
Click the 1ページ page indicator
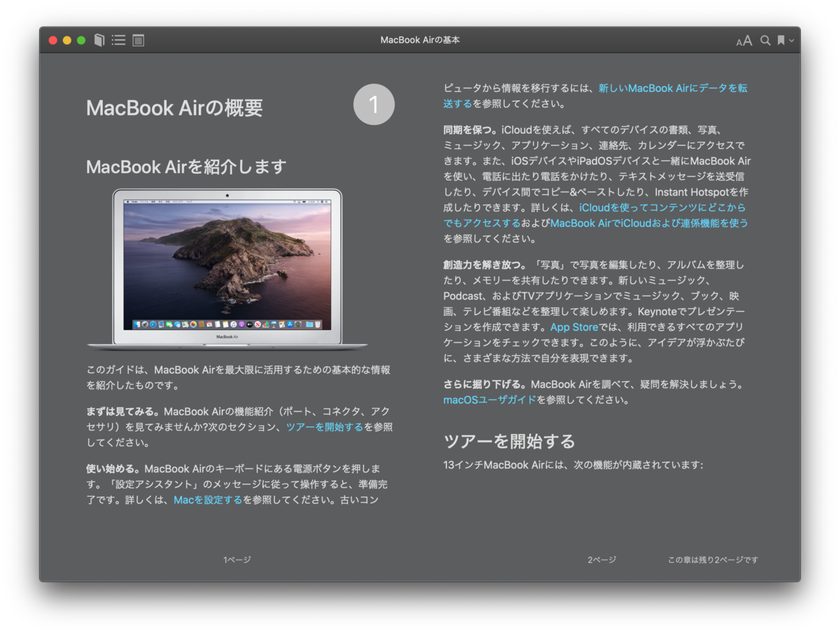point(237,560)
